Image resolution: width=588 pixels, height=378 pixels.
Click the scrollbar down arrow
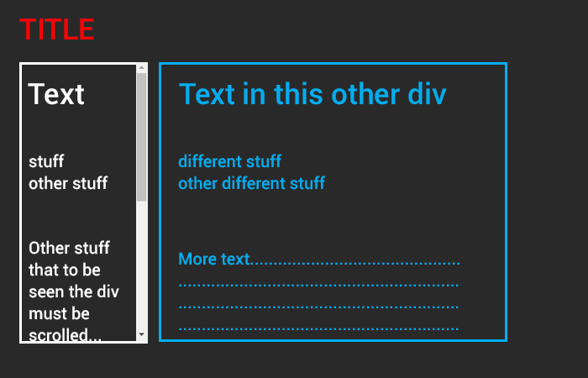tap(141, 334)
